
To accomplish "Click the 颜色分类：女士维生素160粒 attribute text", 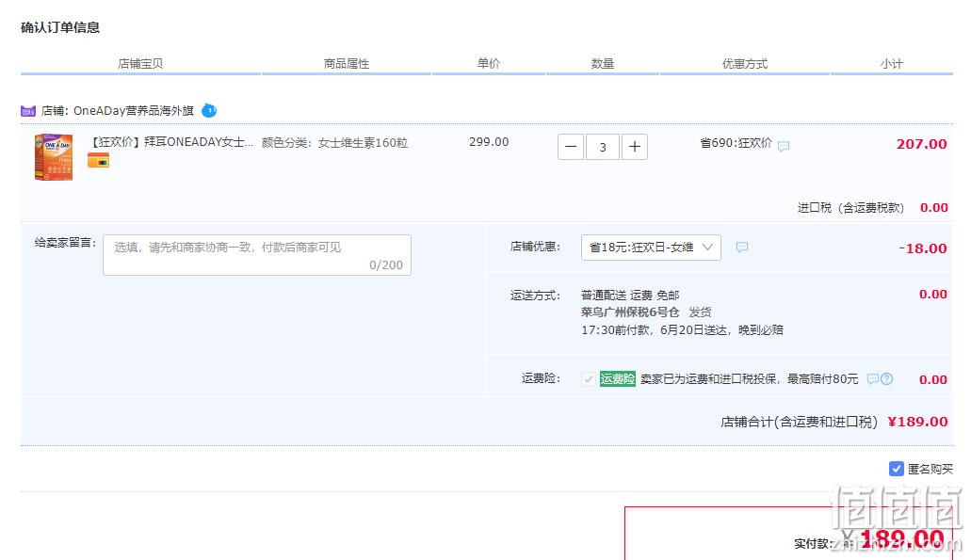I will [x=334, y=143].
